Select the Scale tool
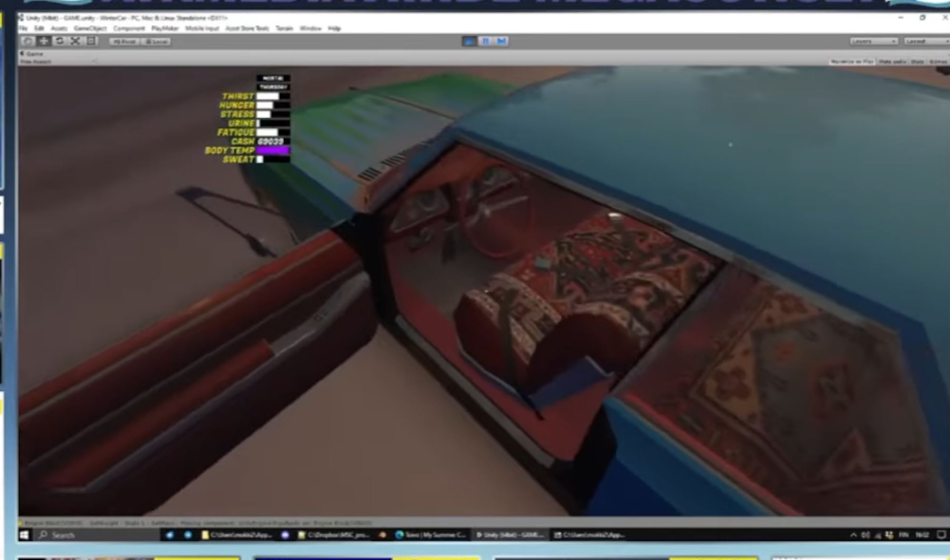The height and width of the screenshot is (560, 950). coord(75,41)
